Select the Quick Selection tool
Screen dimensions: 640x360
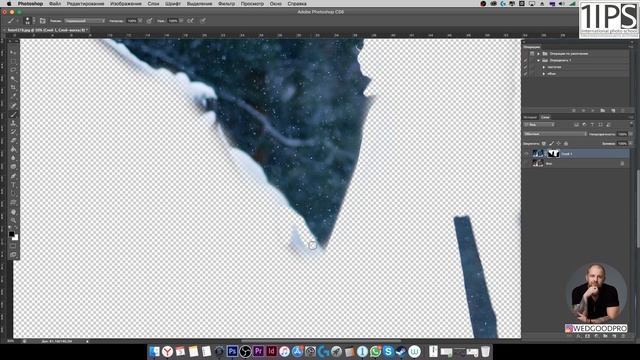(13, 79)
